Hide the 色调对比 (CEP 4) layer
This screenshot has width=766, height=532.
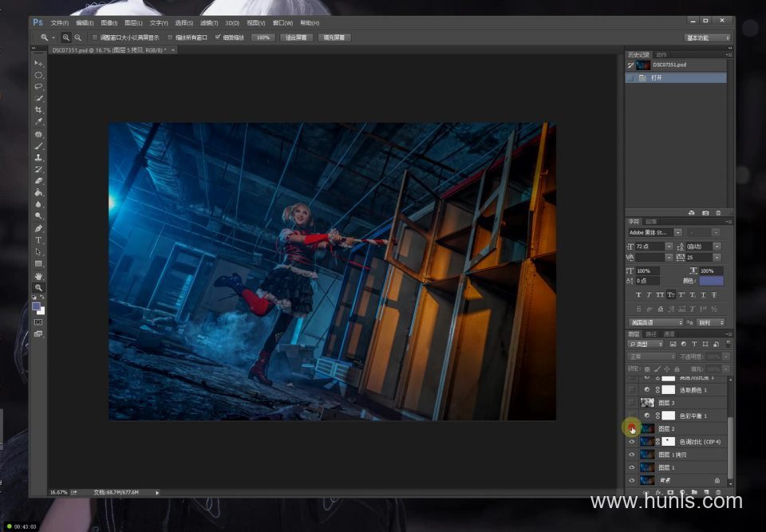(x=632, y=442)
